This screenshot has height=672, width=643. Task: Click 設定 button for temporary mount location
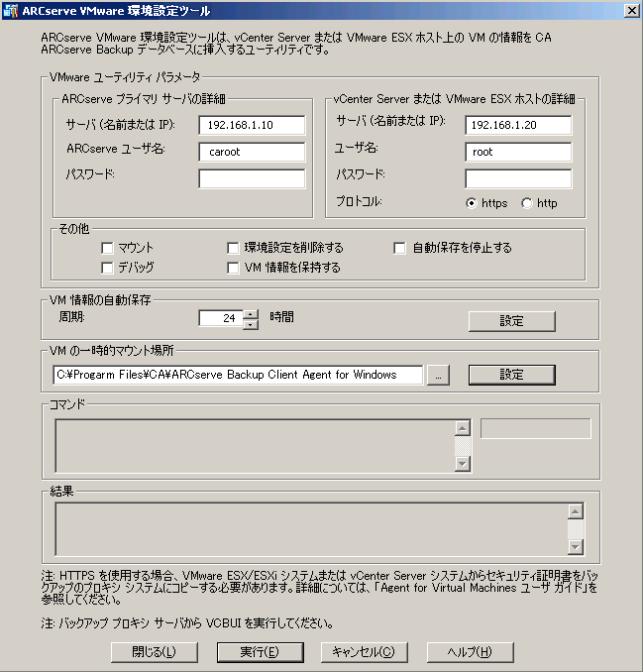512,375
